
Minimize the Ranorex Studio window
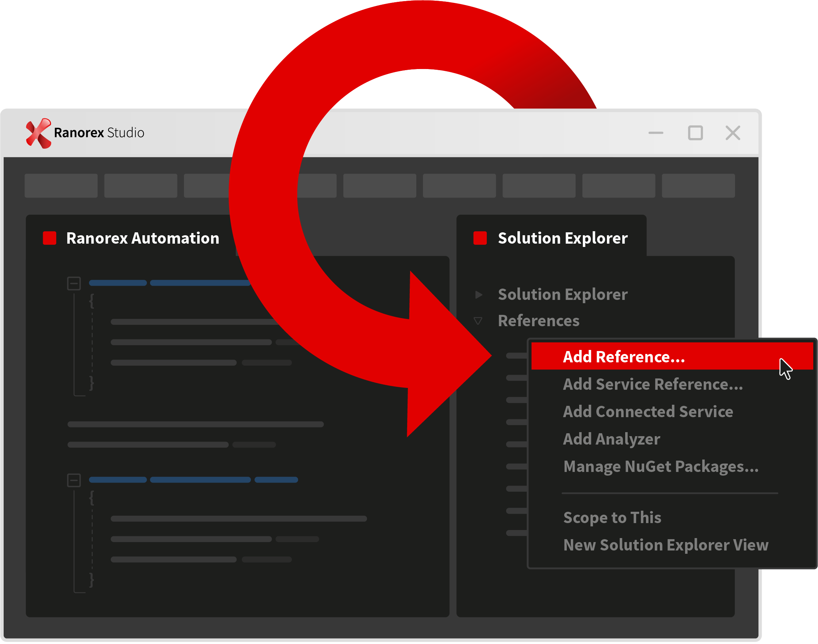click(x=656, y=133)
